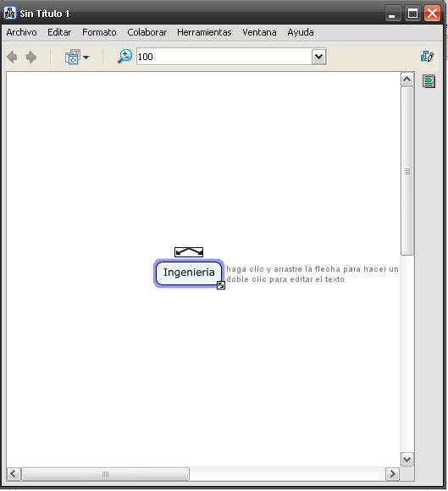448x491 pixels.
Task: Open the Colaborar menu
Action: (147, 32)
